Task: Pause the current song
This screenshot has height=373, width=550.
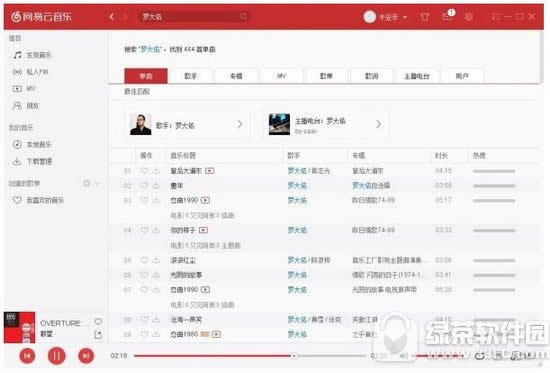Action: click(x=56, y=356)
